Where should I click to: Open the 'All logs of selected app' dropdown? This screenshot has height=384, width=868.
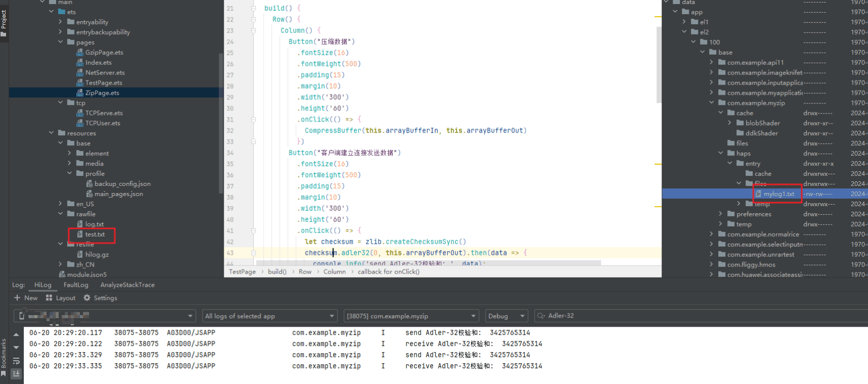click(x=270, y=316)
